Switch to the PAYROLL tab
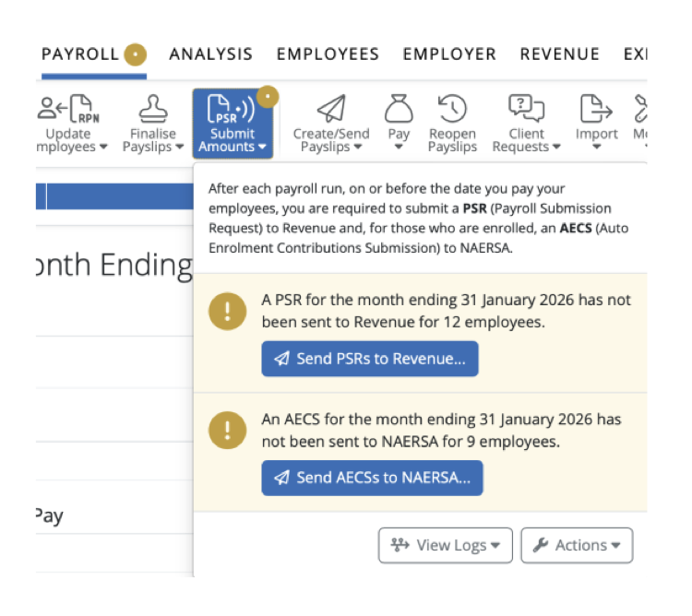Viewport: 692px width, 616px height. pos(80,54)
